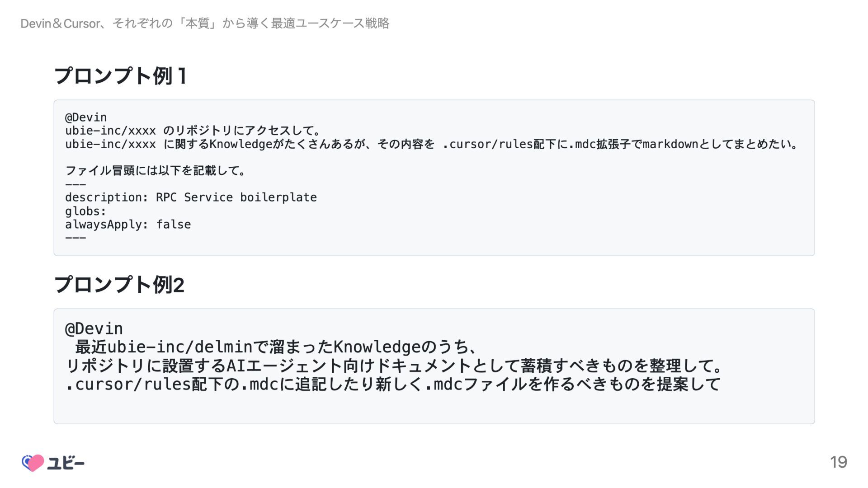This screenshot has height=488, width=868.
Task: Click the ユビー logo text
Action: [66, 463]
